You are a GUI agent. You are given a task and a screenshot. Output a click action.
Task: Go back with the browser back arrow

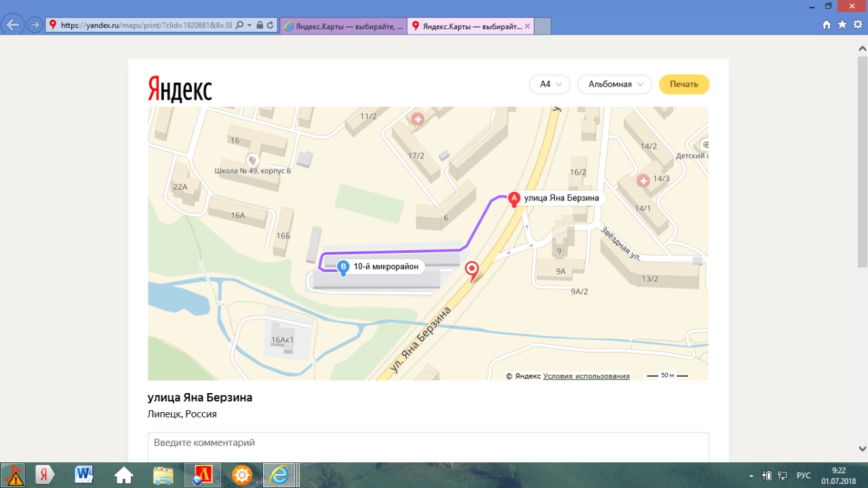tap(12, 25)
